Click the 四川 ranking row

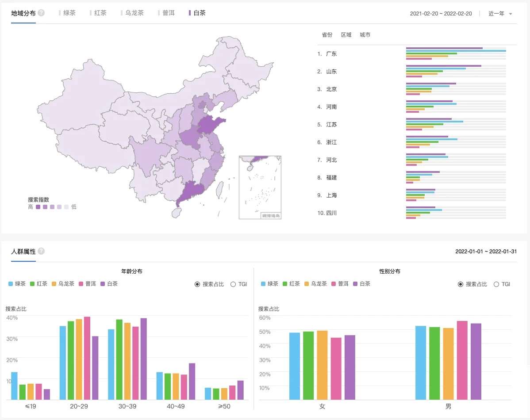point(412,213)
